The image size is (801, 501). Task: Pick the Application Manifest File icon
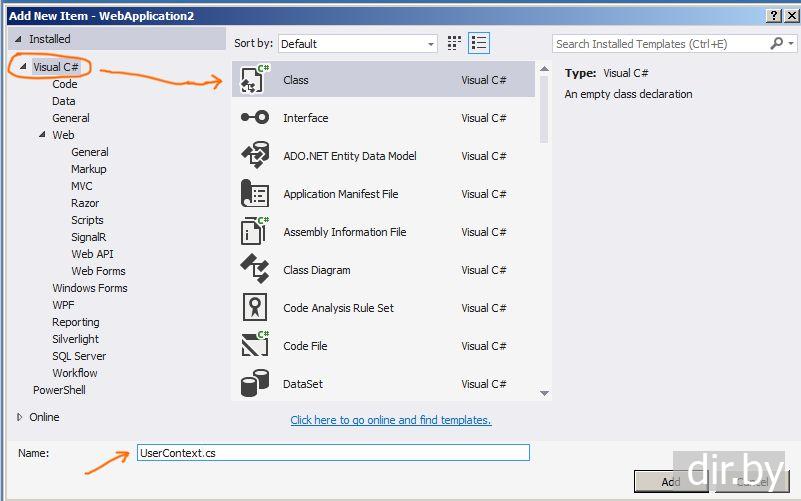click(x=254, y=194)
